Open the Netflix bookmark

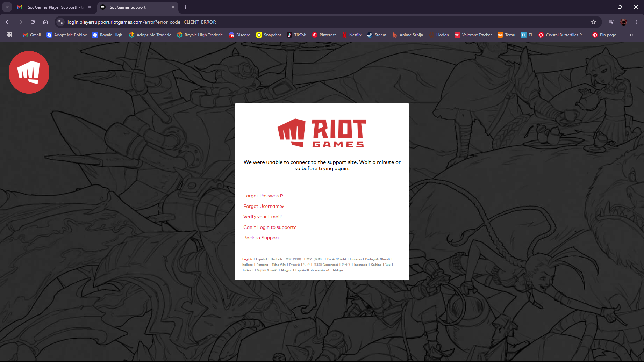[x=352, y=35]
